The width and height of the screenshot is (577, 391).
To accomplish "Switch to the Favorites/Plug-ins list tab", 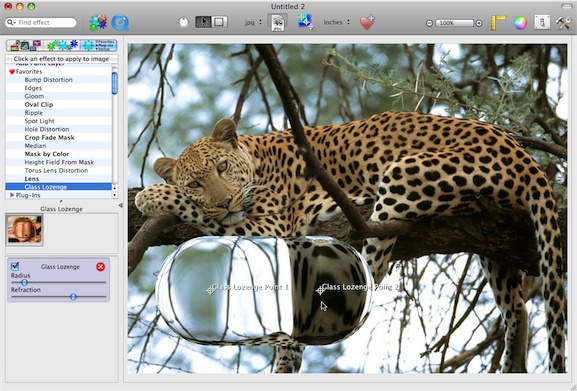I will [99, 45].
